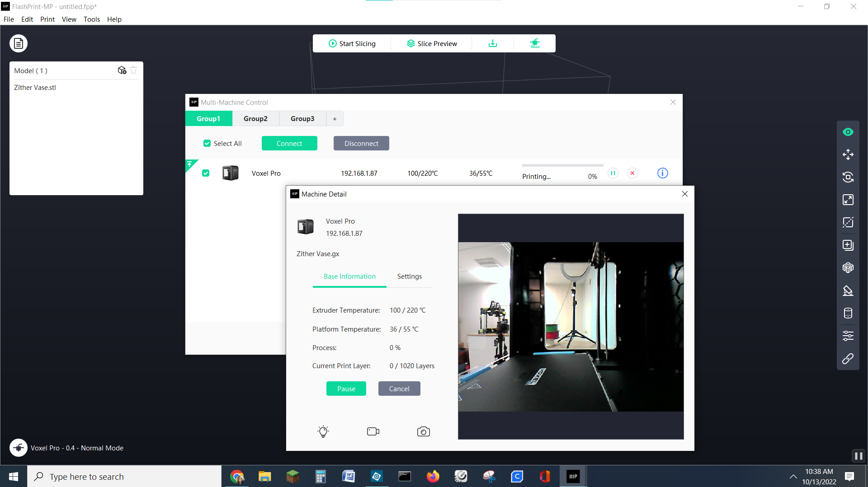
Task: Click the send to printer icon
Action: [535, 43]
